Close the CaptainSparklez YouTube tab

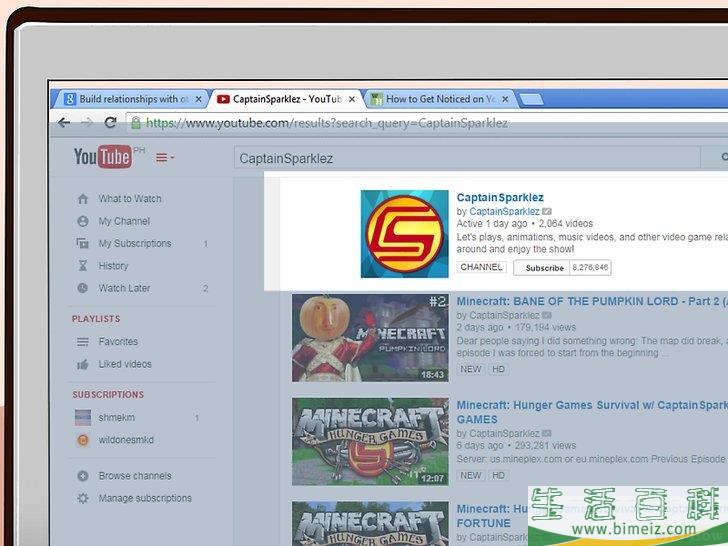pos(352,99)
